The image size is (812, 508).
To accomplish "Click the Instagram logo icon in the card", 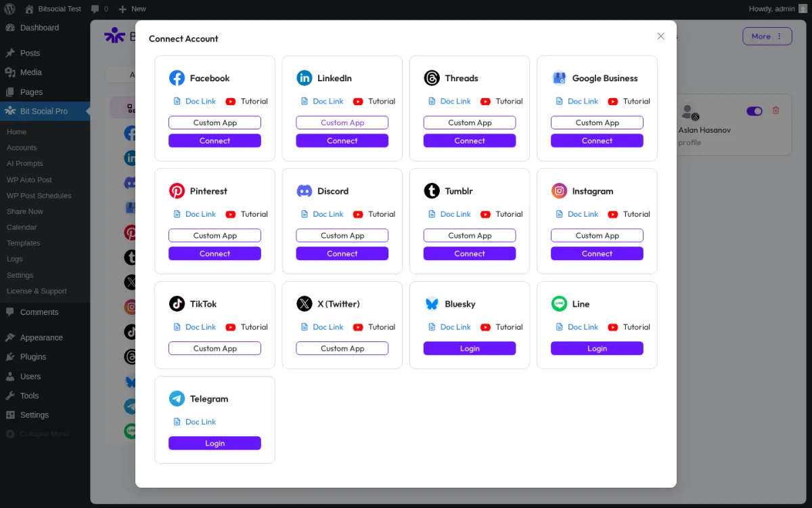I will pos(559,191).
